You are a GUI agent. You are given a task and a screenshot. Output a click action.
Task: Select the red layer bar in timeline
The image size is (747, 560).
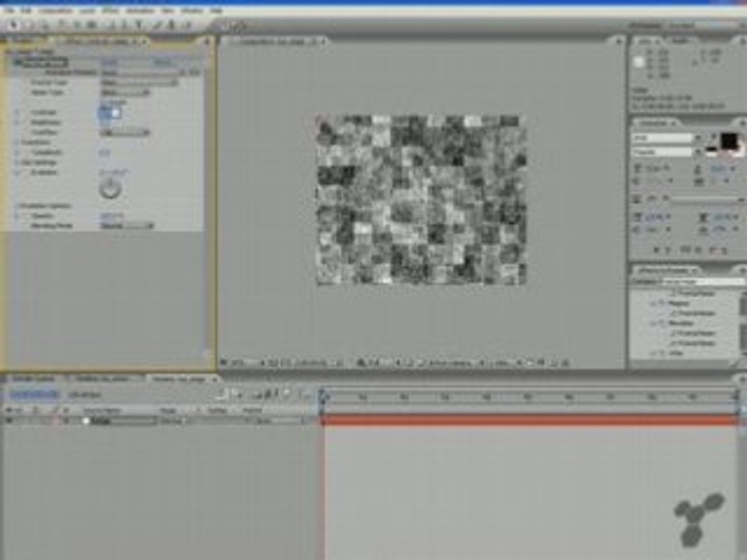point(530,420)
